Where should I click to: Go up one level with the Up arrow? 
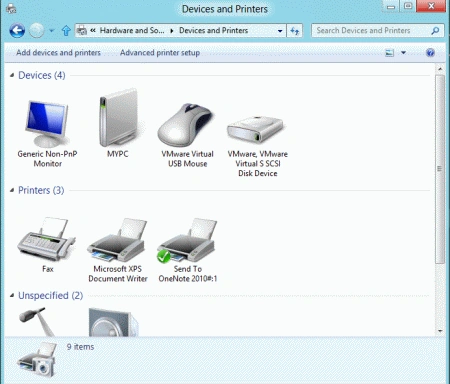(66, 31)
